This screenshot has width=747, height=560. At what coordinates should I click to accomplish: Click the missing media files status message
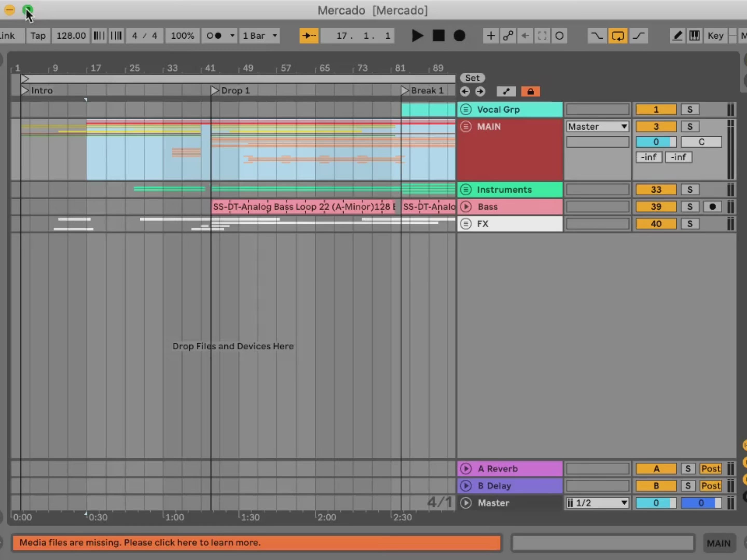tap(257, 543)
